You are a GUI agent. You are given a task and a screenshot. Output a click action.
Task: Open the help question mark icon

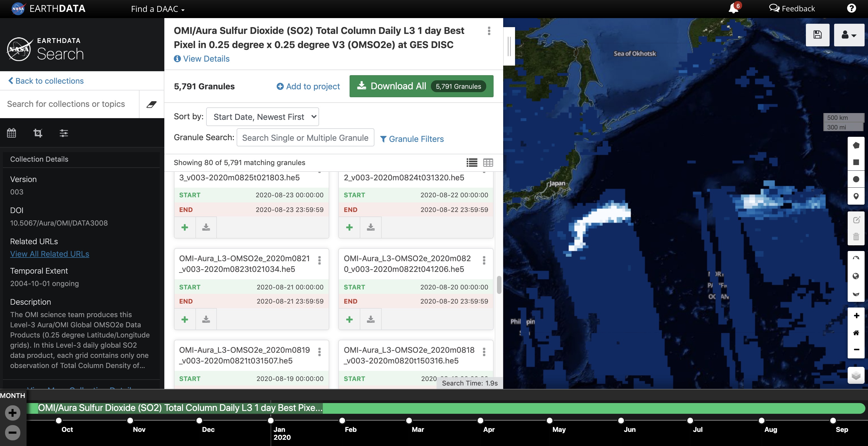(851, 8)
